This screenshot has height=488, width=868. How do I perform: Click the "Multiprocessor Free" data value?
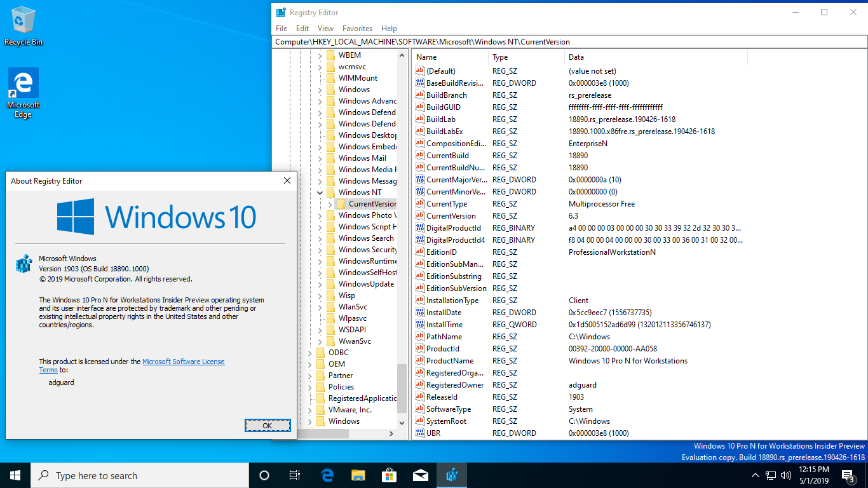click(602, 204)
